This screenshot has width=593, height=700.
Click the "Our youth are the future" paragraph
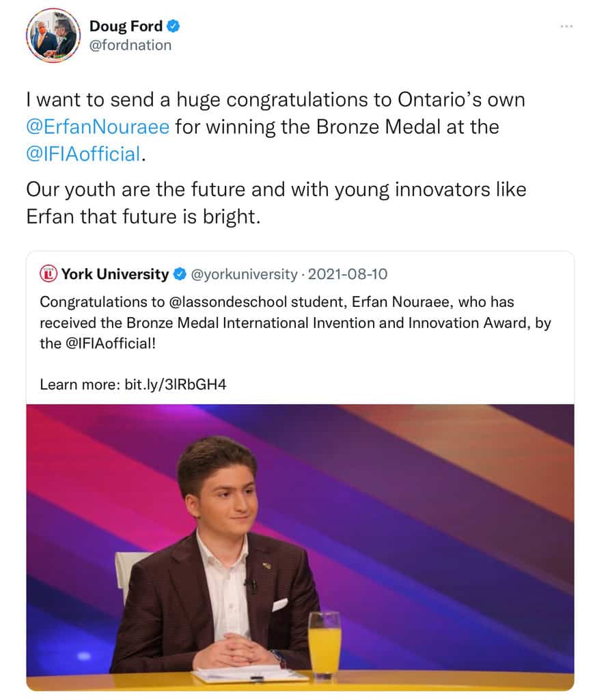[276, 202]
